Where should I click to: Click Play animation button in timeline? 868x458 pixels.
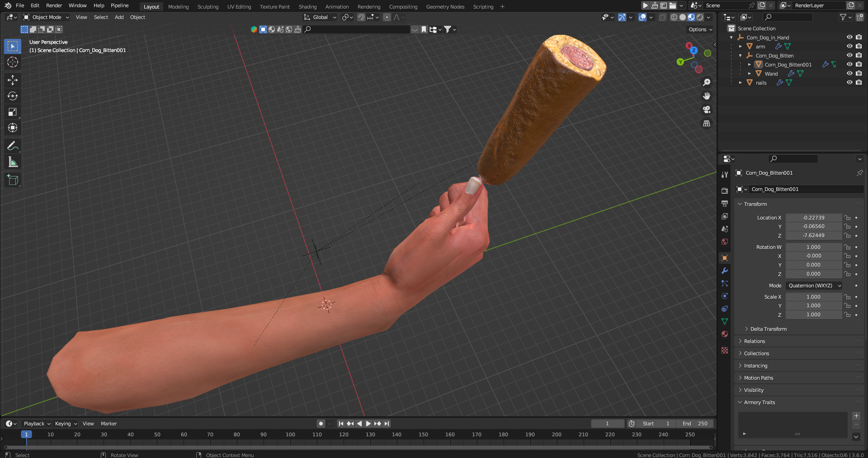click(x=368, y=424)
